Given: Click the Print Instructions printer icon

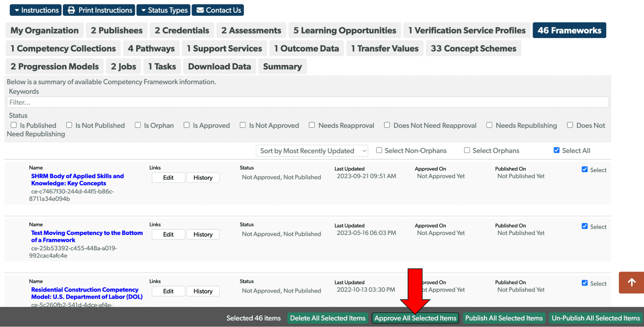Looking at the screenshot, I should click(71, 10).
